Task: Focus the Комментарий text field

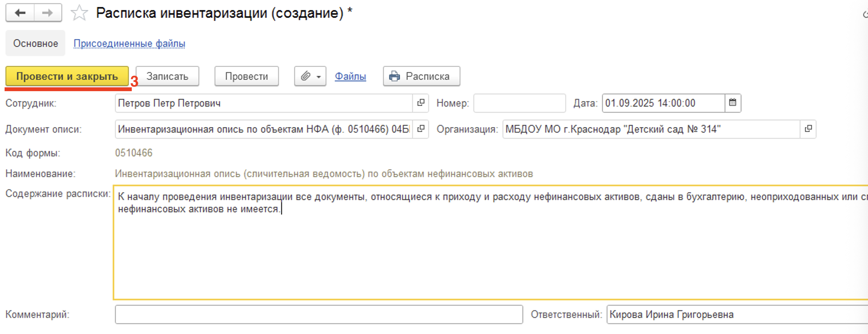Action: tap(319, 314)
